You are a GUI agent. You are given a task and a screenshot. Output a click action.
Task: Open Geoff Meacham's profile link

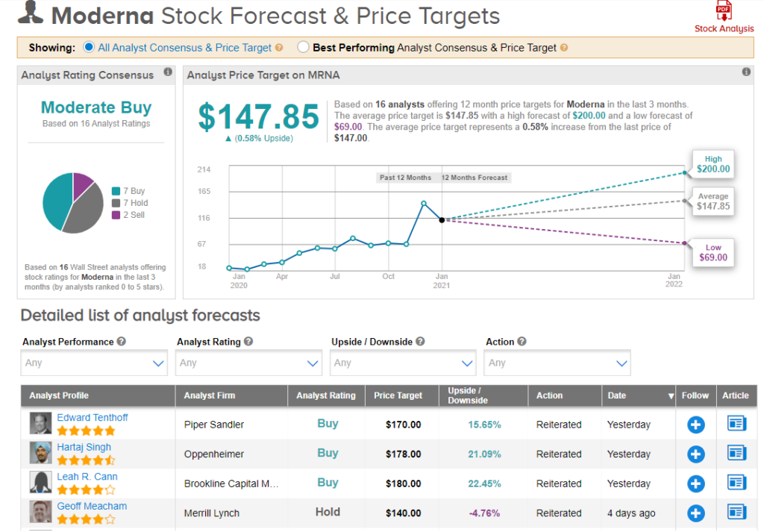(x=92, y=506)
